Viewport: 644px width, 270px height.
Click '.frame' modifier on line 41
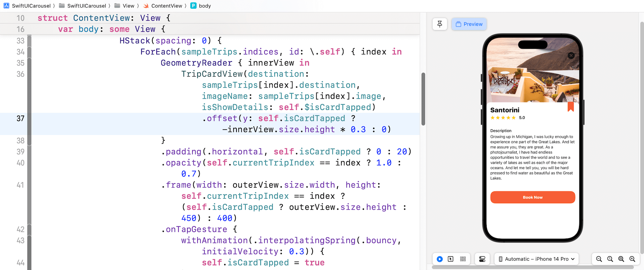176,185
